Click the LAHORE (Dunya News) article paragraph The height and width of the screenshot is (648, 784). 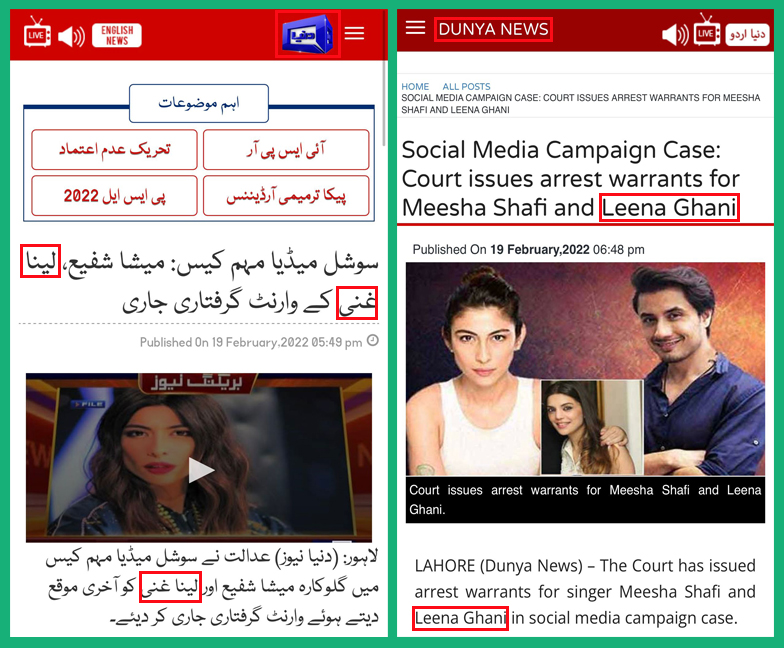[x=585, y=592]
